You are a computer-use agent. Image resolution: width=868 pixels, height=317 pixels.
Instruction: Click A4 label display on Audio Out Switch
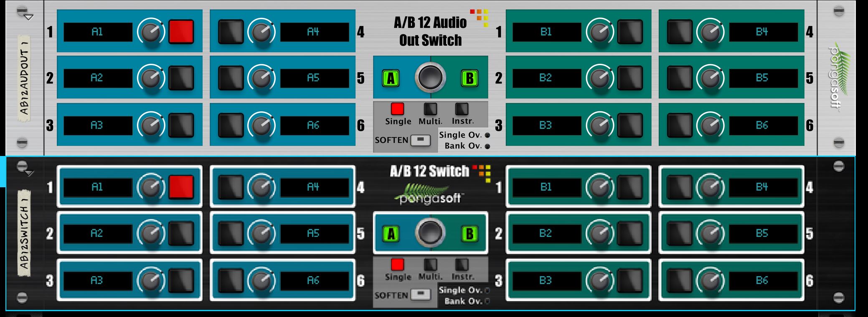click(x=315, y=32)
